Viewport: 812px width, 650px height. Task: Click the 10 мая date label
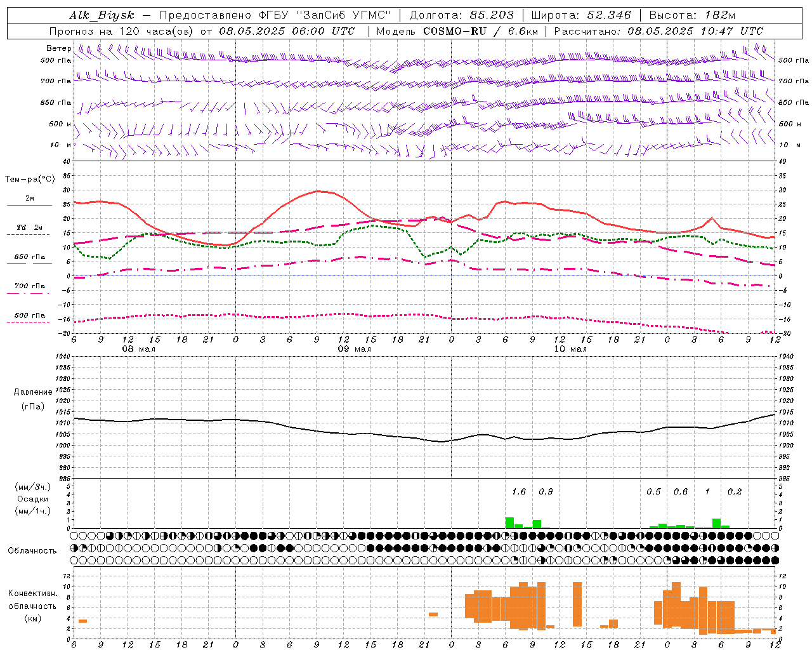[x=570, y=349]
